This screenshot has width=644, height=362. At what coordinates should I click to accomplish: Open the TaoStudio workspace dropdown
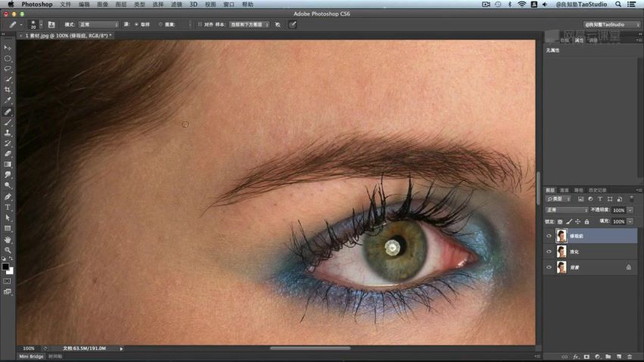point(612,25)
